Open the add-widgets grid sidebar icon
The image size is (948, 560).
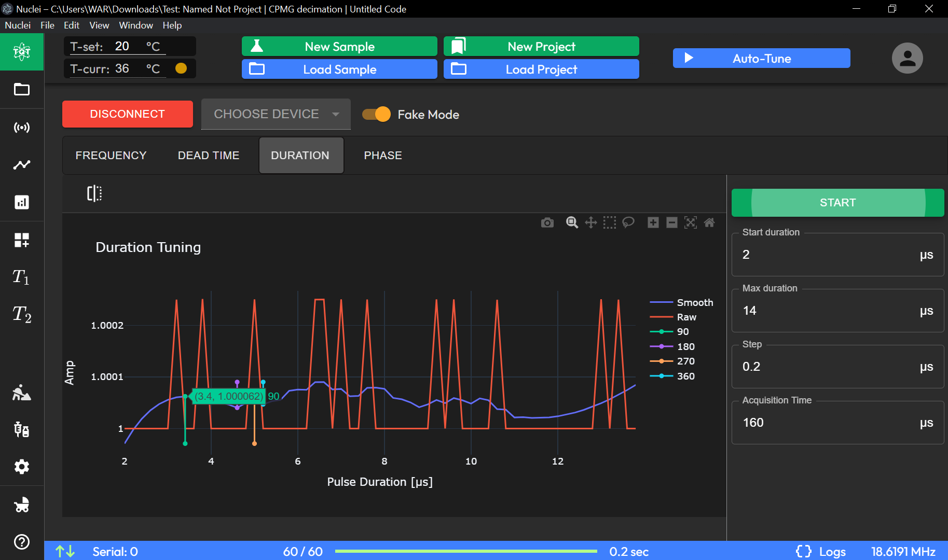pyautogui.click(x=22, y=240)
